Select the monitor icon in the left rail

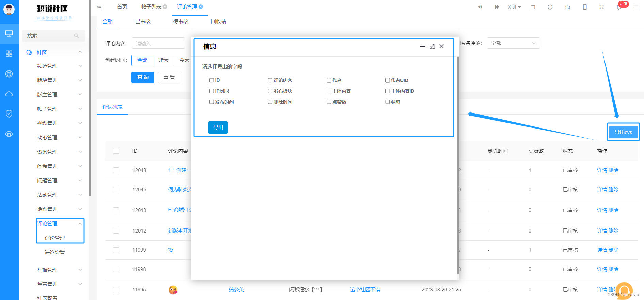9,33
